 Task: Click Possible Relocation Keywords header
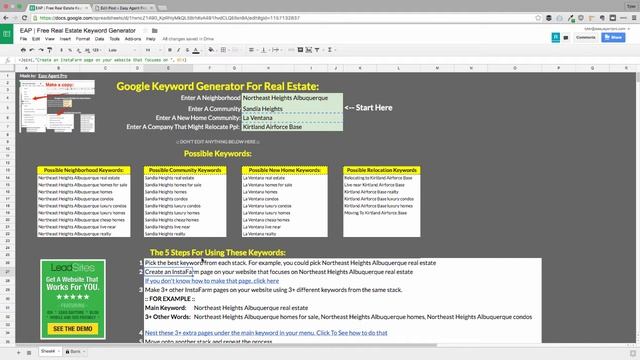[382, 170]
